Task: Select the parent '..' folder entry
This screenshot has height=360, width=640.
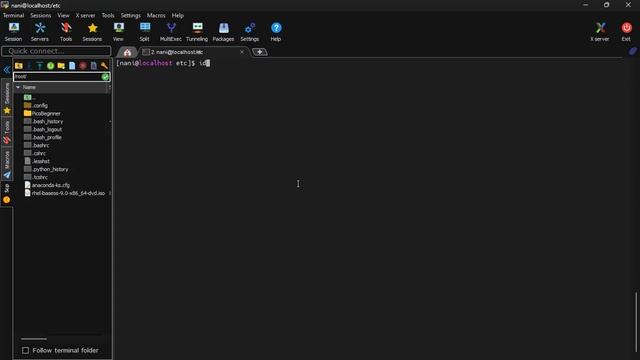Action: click(30, 98)
